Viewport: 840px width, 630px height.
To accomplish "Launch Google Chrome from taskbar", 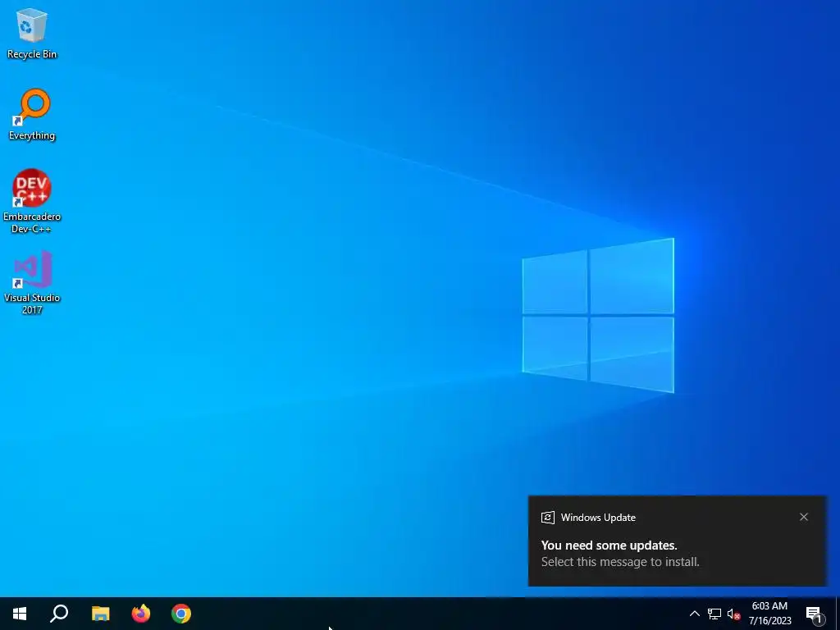I will click(x=181, y=614).
